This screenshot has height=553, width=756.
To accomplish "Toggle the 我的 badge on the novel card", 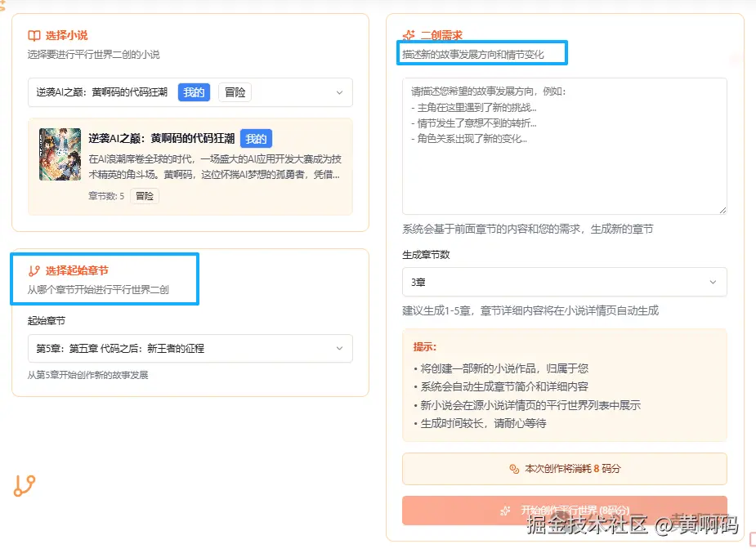I will 257,139.
